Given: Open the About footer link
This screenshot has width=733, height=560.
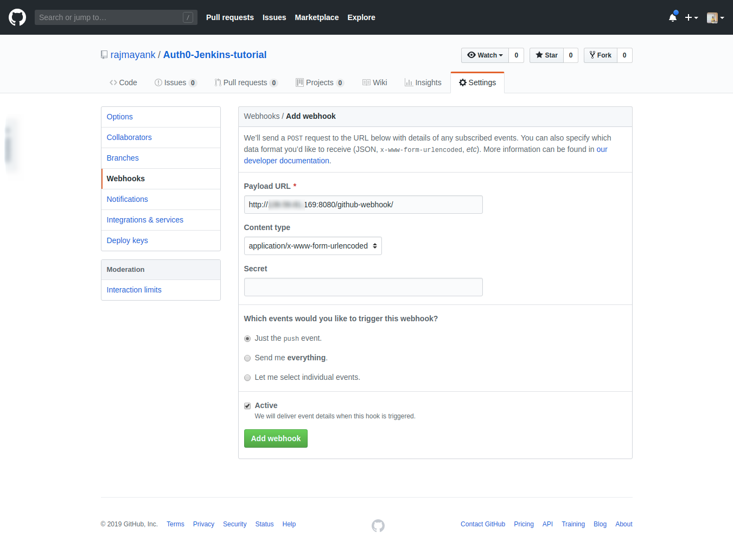Looking at the screenshot, I should [x=624, y=524].
